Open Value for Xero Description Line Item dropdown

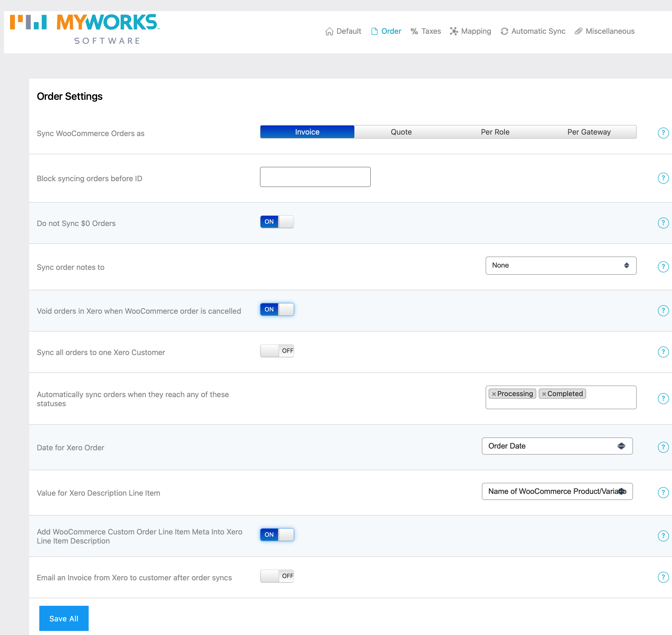(x=557, y=491)
